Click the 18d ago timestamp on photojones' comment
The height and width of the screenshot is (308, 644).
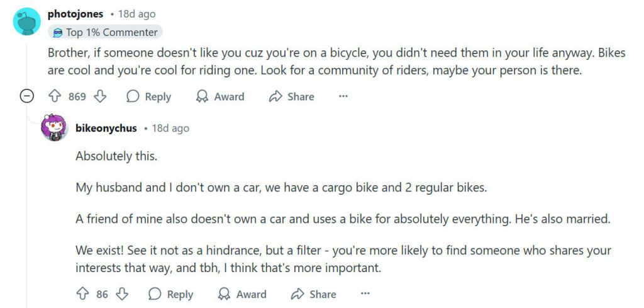[x=136, y=14]
